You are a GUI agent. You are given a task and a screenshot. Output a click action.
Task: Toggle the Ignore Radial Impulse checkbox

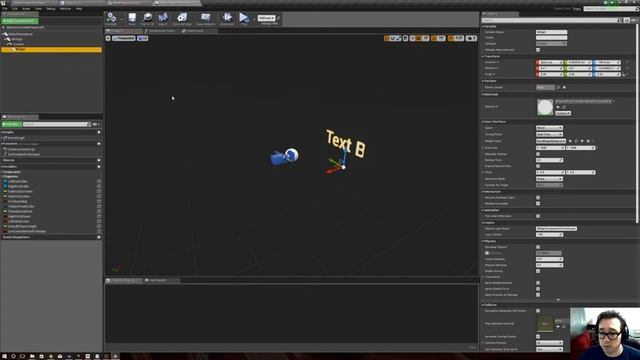538,283
